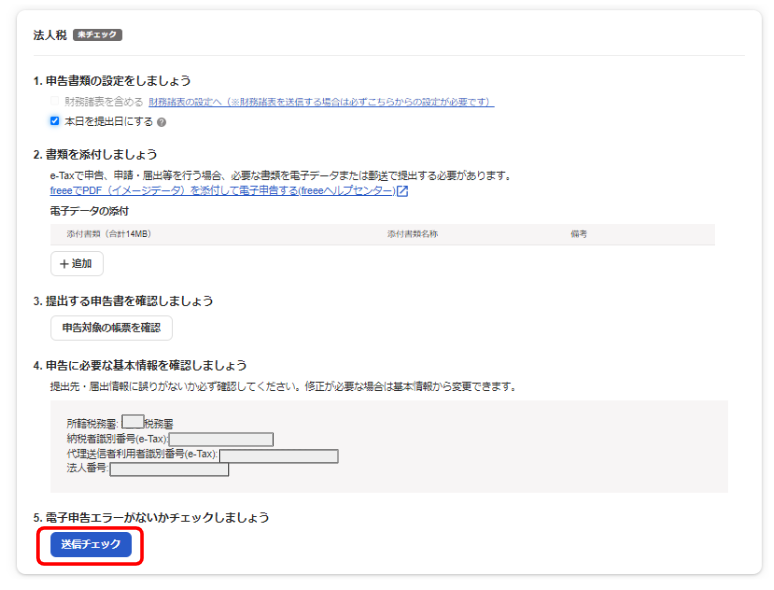Toggle the disabled 財務諸表を含める checkbox

[x=55, y=101]
